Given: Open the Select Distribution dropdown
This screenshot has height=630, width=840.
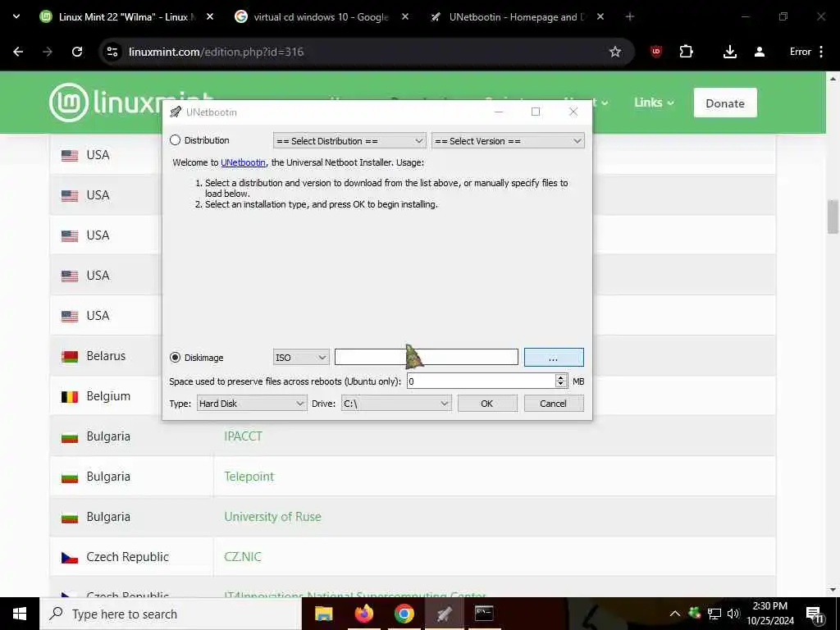Looking at the screenshot, I should pos(349,141).
